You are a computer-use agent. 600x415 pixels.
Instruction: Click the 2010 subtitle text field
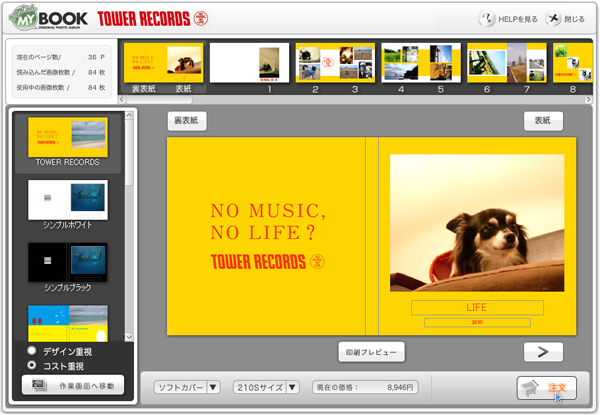coord(477,322)
